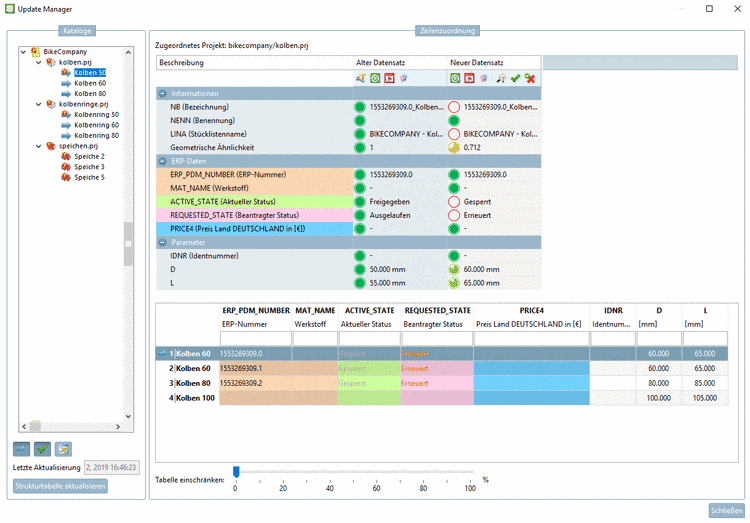Click the catalog tree vertical scrollbar down arrow
Screen dimensions: 750x523
tap(128, 416)
